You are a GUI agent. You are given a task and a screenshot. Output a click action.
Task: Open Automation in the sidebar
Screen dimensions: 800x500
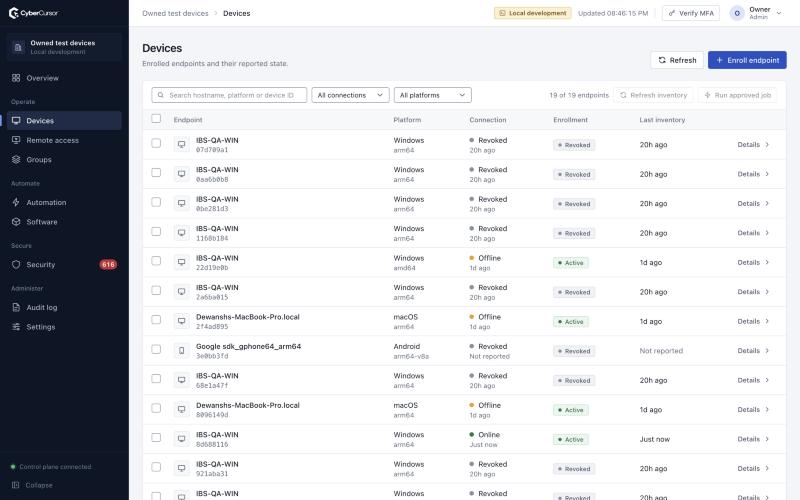point(64,202)
